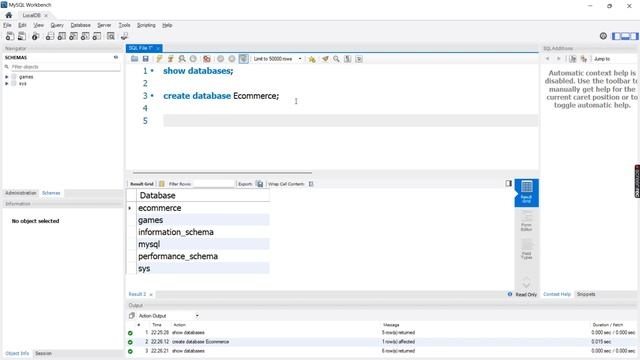Commit the transaction icon

220,59
